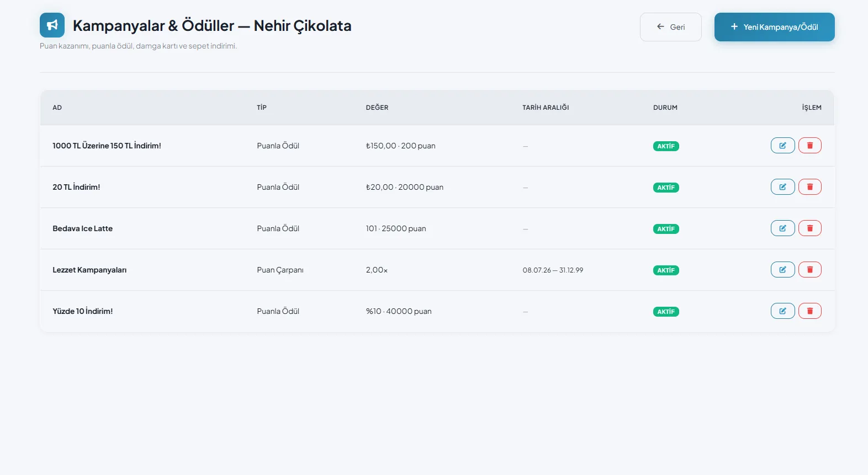Viewport: 868px width, 475px height.
Task: Go back with the Geri button
Action: click(x=670, y=27)
